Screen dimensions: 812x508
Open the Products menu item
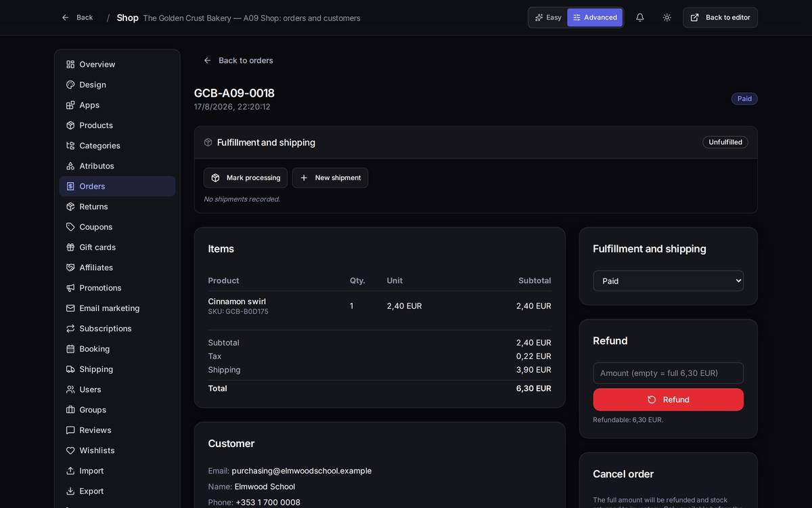[117, 125]
